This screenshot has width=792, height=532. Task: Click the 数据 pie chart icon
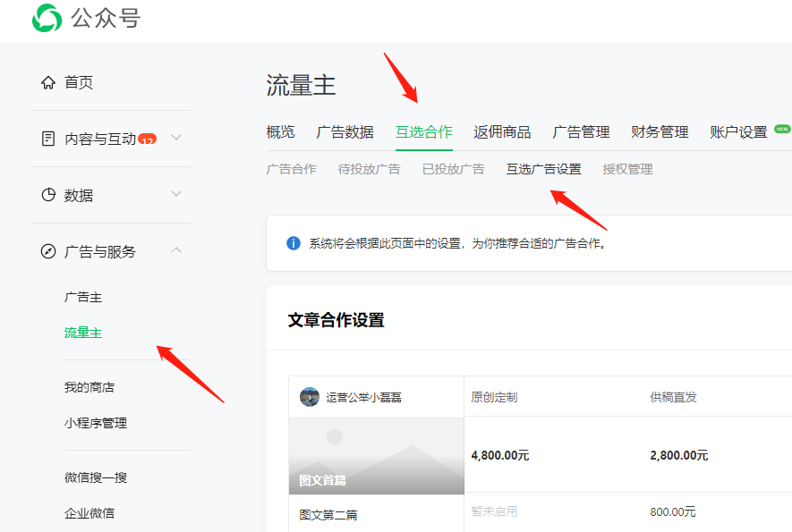tap(48, 195)
